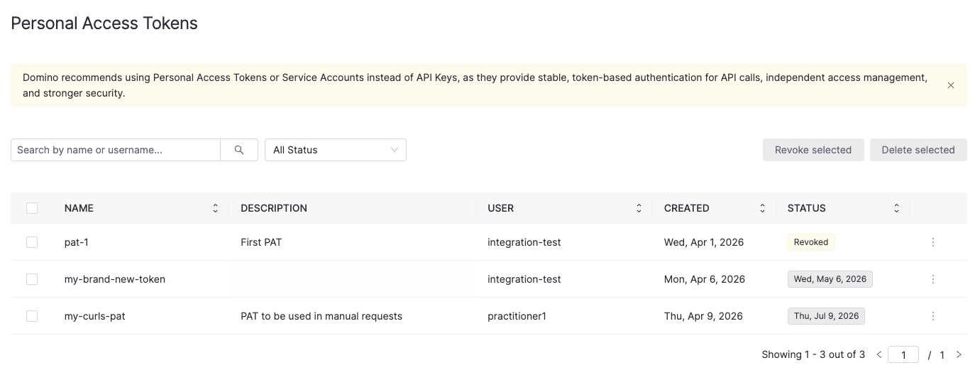Go to the next page arrow
980x385 pixels.
coord(959,354)
